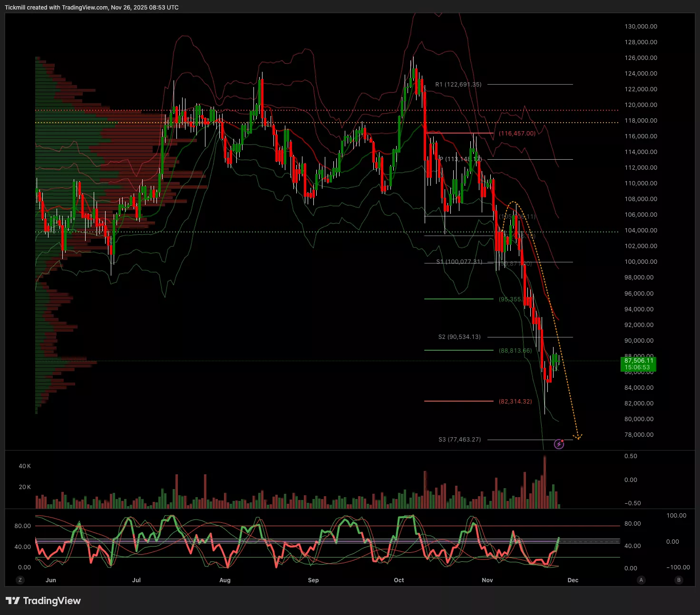Click the Tickmill TradingView.com attribution text
This screenshot has height=615, width=700.
[92, 8]
